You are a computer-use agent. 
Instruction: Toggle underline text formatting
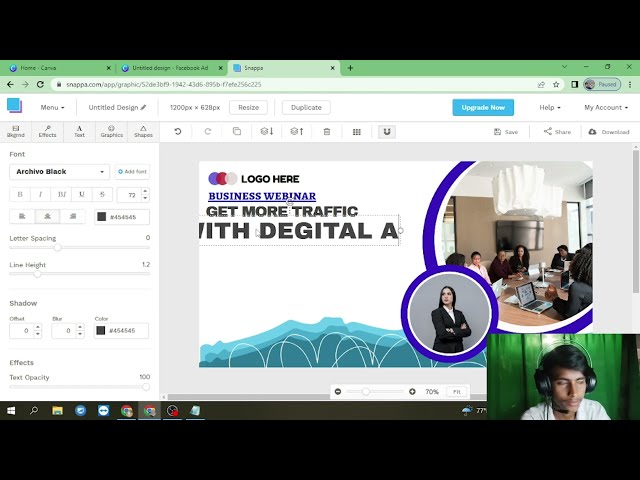coord(82,195)
